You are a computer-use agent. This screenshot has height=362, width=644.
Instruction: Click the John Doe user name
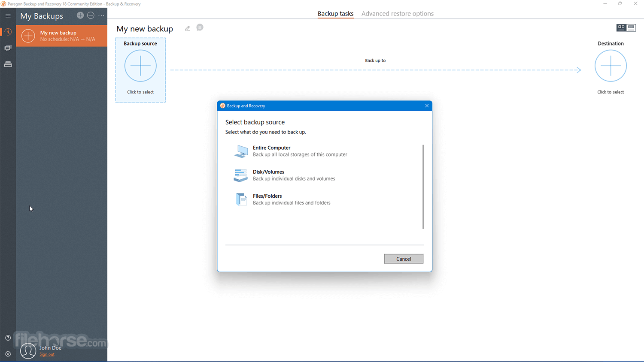point(50,348)
